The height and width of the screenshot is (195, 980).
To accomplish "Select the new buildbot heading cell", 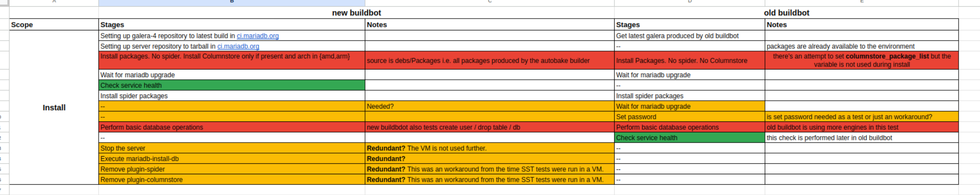I will click(357, 13).
